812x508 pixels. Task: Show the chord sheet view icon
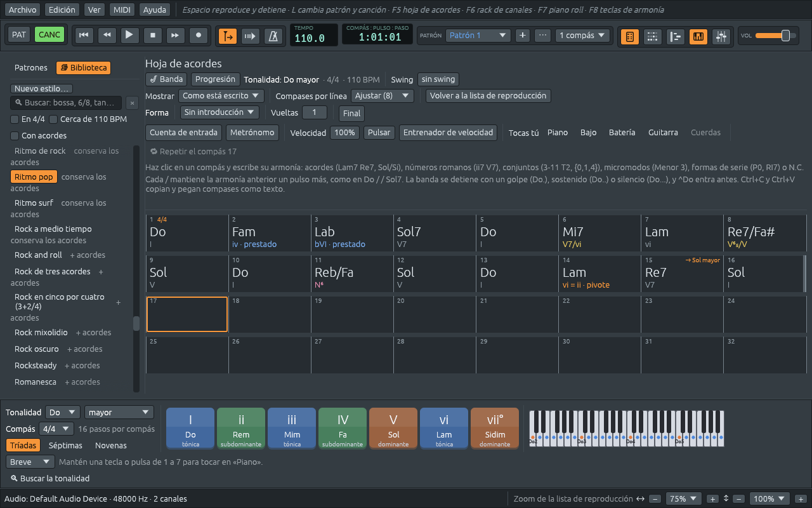(x=630, y=36)
